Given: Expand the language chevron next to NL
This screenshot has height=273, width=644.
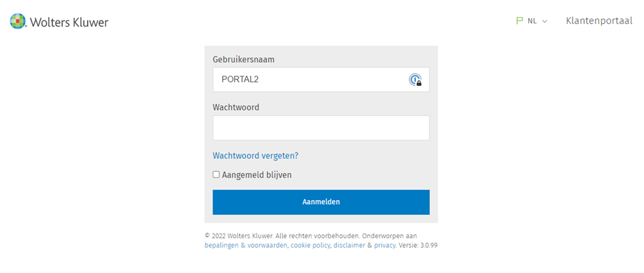Looking at the screenshot, I should click(545, 21).
